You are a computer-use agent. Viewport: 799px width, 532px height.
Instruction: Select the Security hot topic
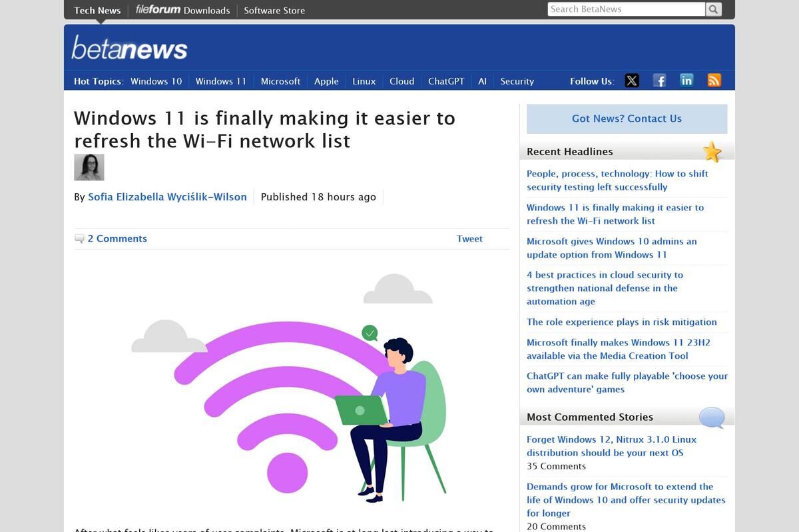pos(517,81)
